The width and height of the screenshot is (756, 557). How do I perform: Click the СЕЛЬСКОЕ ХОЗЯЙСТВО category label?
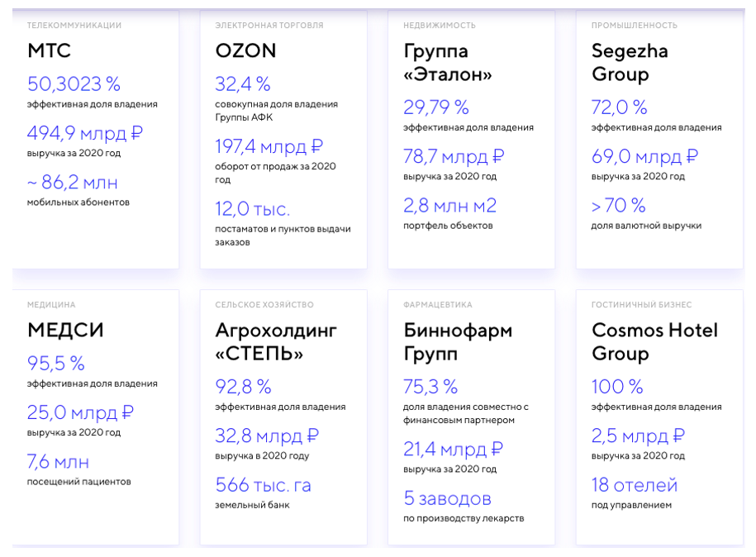tap(264, 305)
